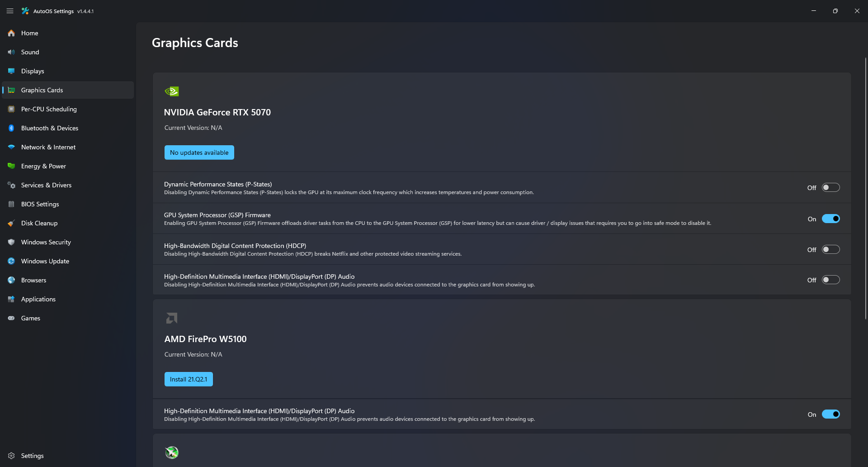The image size is (868, 467).
Task: Click the No updates available button
Action: click(x=199, y=152)
